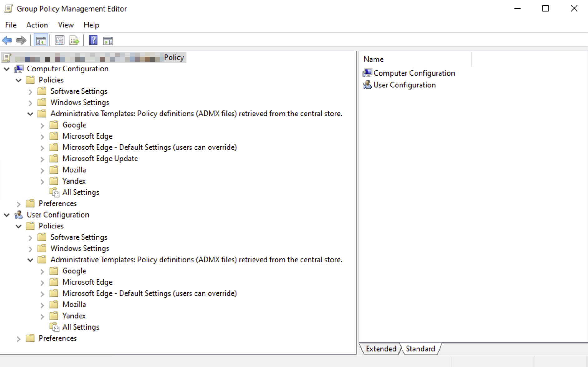Collapse Administrative Templates under User Configuration
The image size is (588, 367).
pyautogui.click(x=30, y=260)
